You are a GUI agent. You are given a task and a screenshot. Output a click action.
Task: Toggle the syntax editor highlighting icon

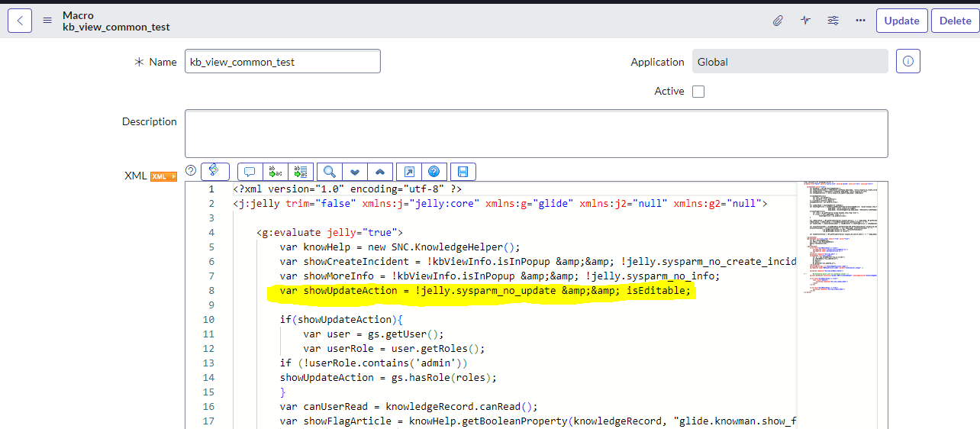coord(214,171)
